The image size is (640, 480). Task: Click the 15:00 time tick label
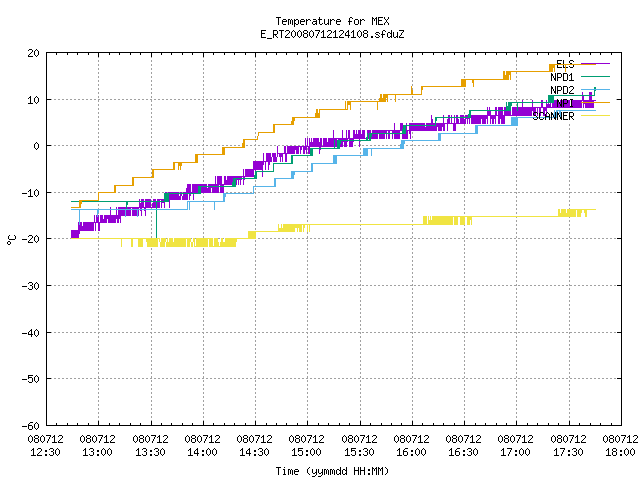click(x=307, y=452)
